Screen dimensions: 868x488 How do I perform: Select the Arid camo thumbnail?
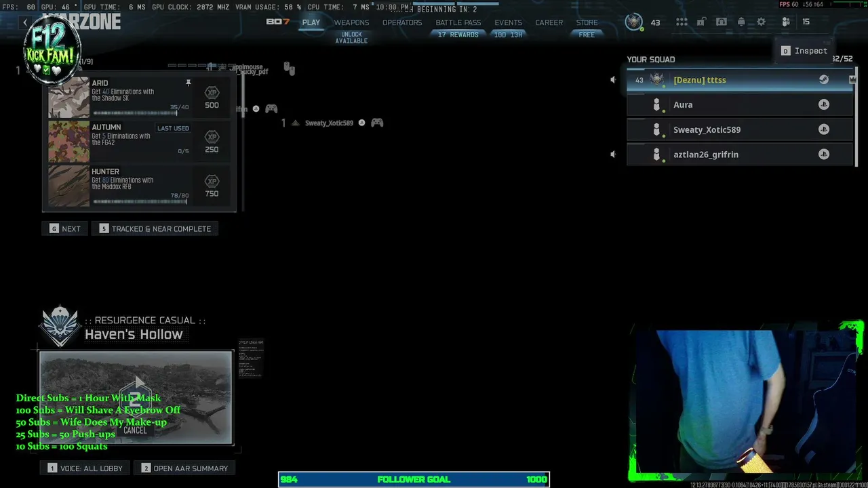(69, 98)
